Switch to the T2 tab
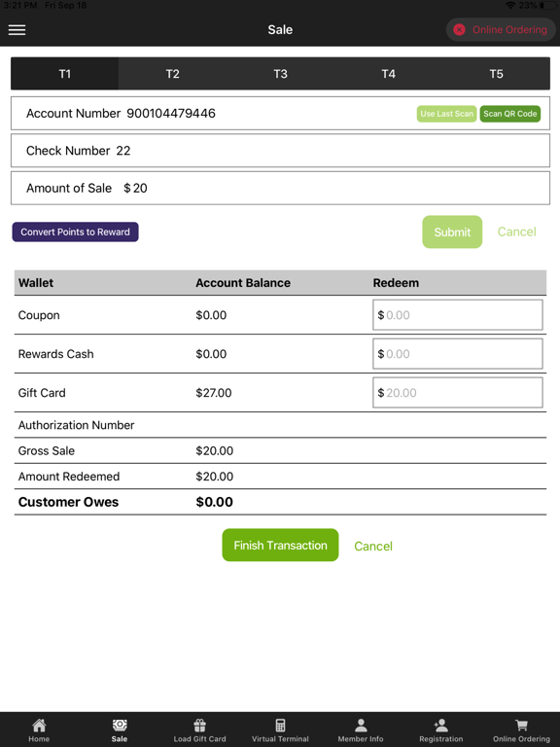The image size is (560, 747). (172, 74)
